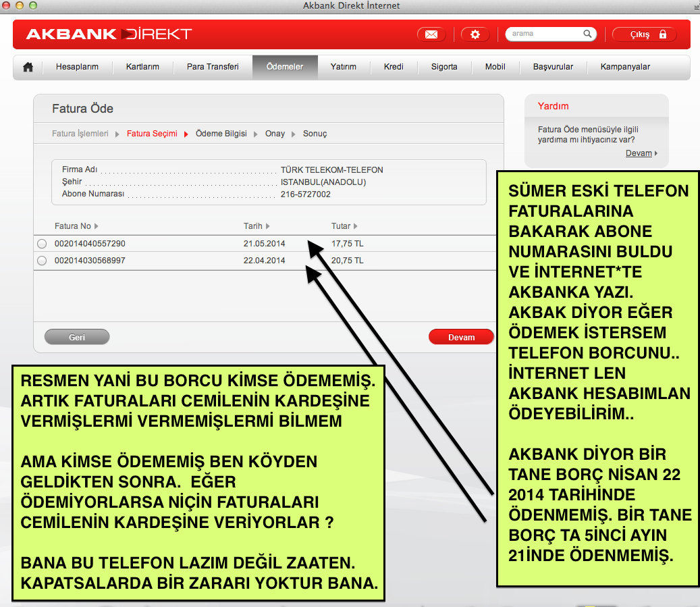The height and width of the screenshot is (607, 700).
Task: Click subscriber number 216-5727002
Action: click(x=305, y=194)
